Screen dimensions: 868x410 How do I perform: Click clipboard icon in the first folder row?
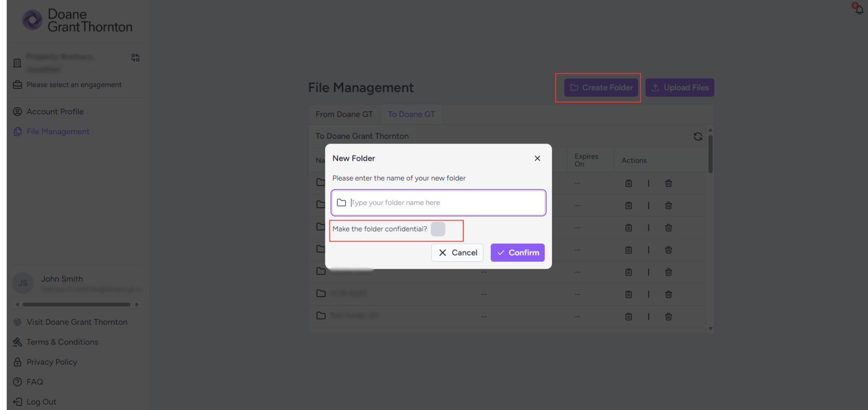629,183
